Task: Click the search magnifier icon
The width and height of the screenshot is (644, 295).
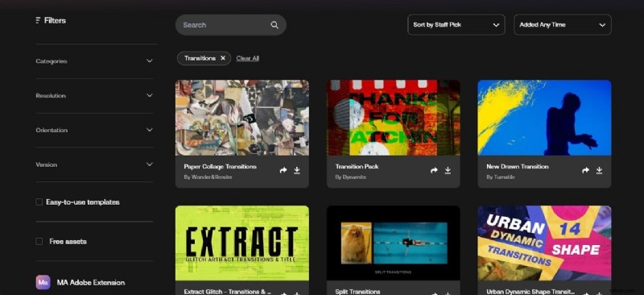Action: tap(275, 25)
